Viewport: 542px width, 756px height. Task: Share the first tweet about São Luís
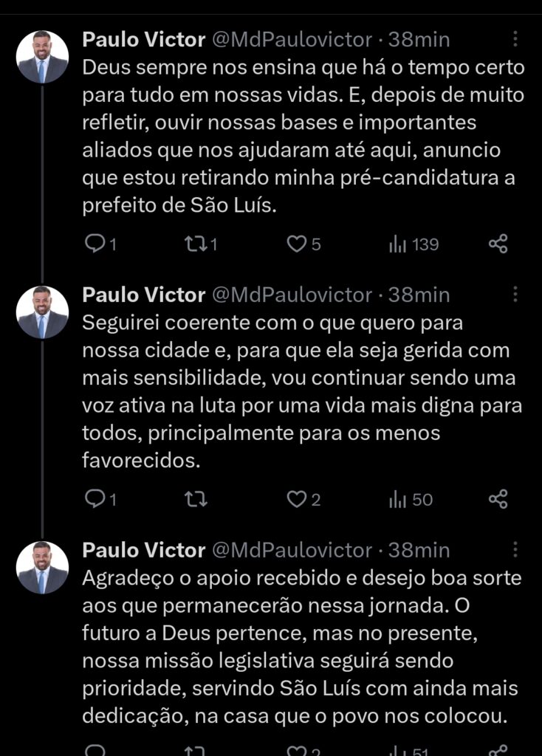pyautogui.click(x=498, y=244)
